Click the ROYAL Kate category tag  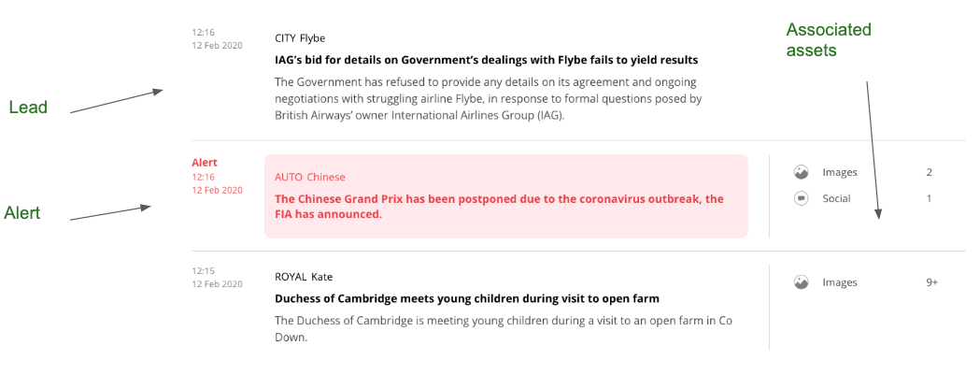[x=304, y=277]
